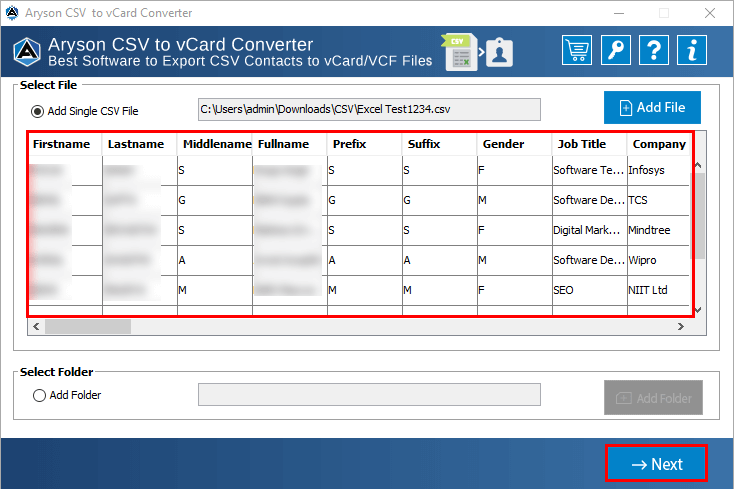
Task: Click the Suffix column header
Action: coord(440,144)
